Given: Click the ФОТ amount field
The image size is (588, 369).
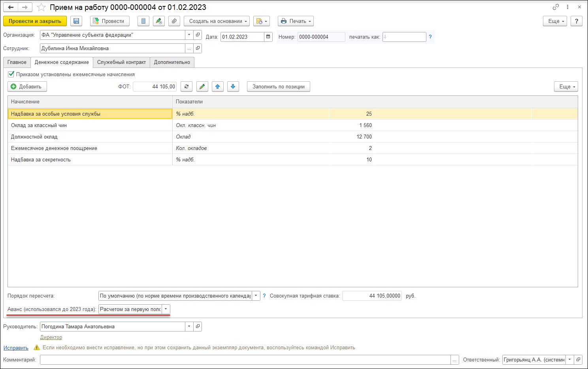Looking at the screenshot, I should 155,86.
